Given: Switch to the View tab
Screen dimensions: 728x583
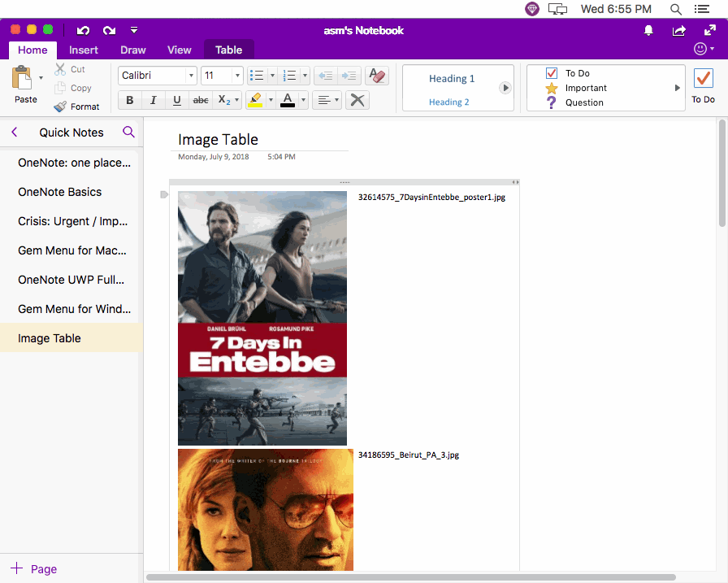Looking at the screenshot, I should [x=180, y=50].
